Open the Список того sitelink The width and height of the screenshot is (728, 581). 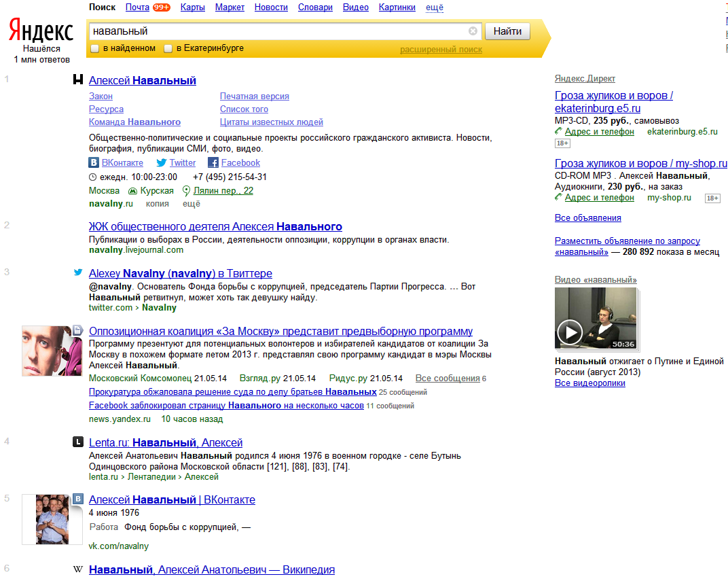pos(244,109)
